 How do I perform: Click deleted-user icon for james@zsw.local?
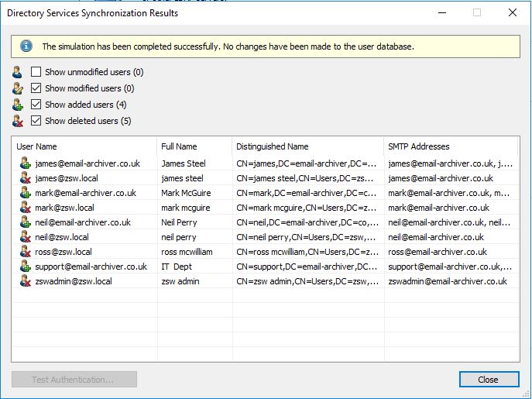coord(26,178)
